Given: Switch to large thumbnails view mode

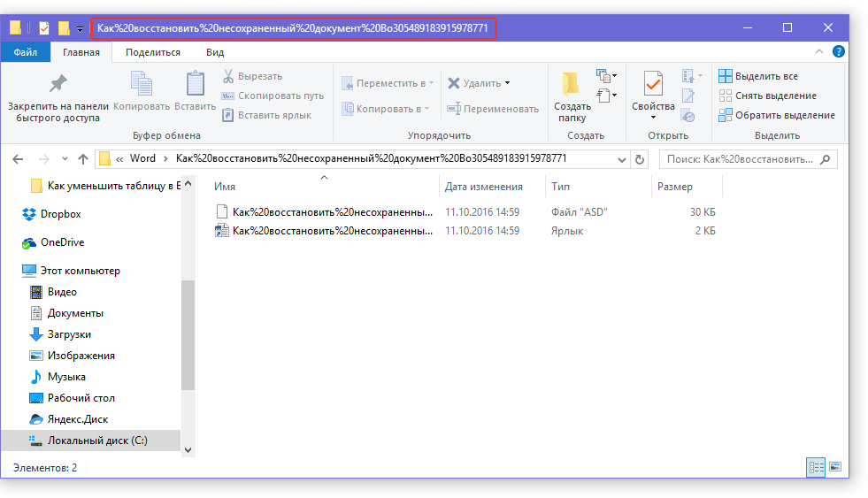Looking at the screenshot, I should pos(834,466).
